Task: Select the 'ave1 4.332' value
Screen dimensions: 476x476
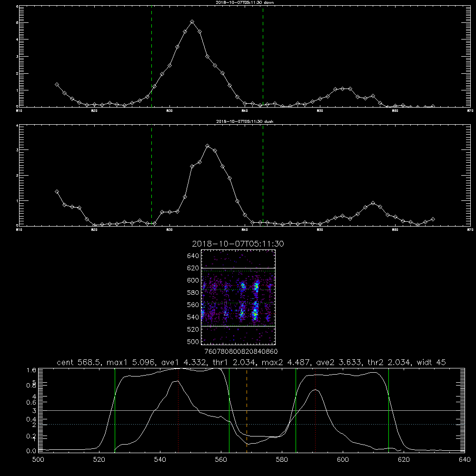Action: tap(184, 362)
